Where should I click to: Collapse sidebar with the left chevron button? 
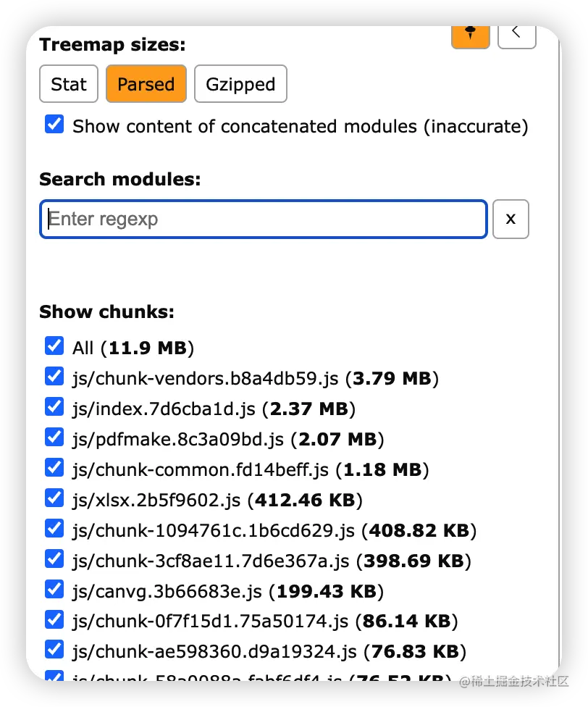[516, 34]
